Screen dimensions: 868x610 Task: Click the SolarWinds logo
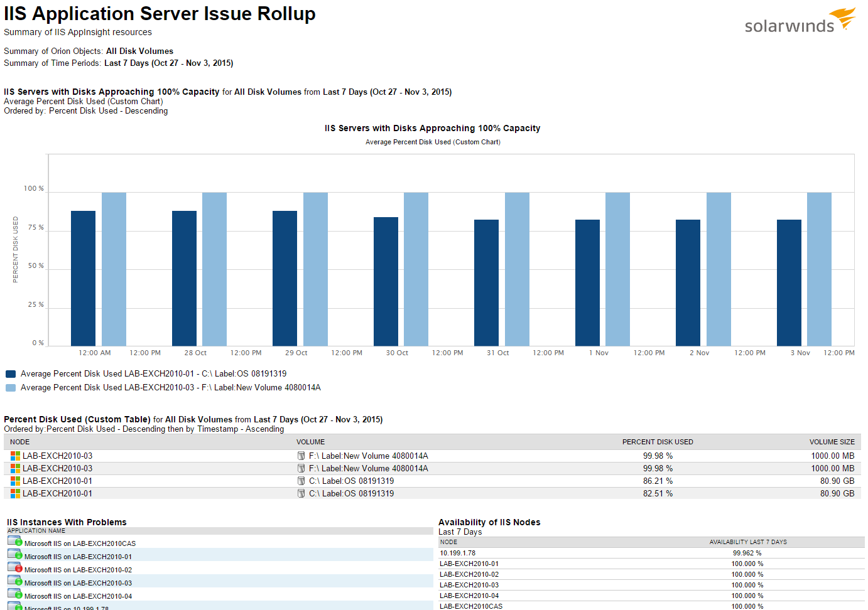tap(799, 21)
